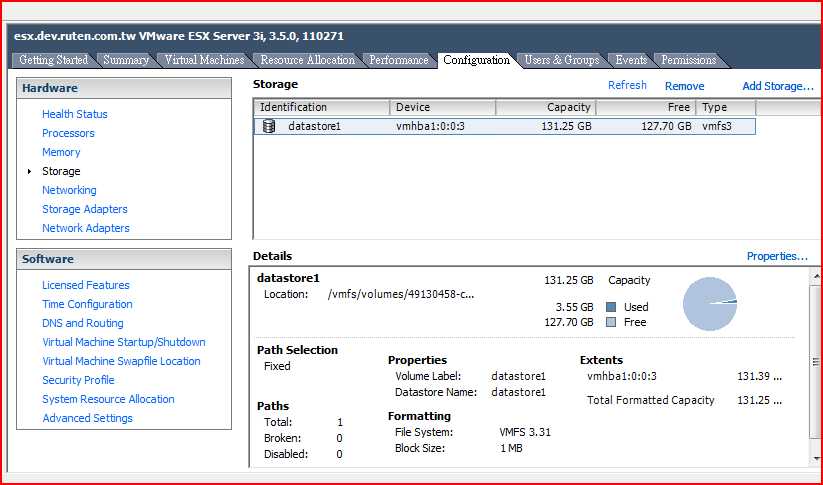This screenshot has width=823, height=485.
Task: Open the Permissions tab
Action: (689, 60)
